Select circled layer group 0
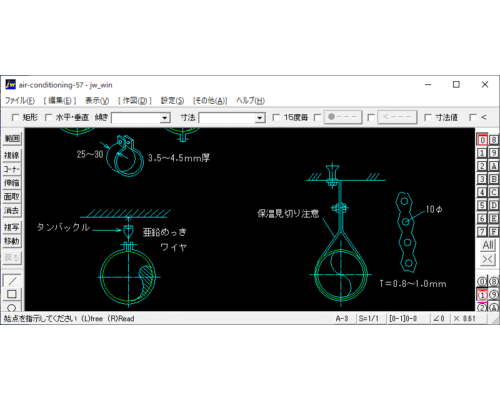Image resolution: width=500 pixels, height=400 pixels. [482, 282]
